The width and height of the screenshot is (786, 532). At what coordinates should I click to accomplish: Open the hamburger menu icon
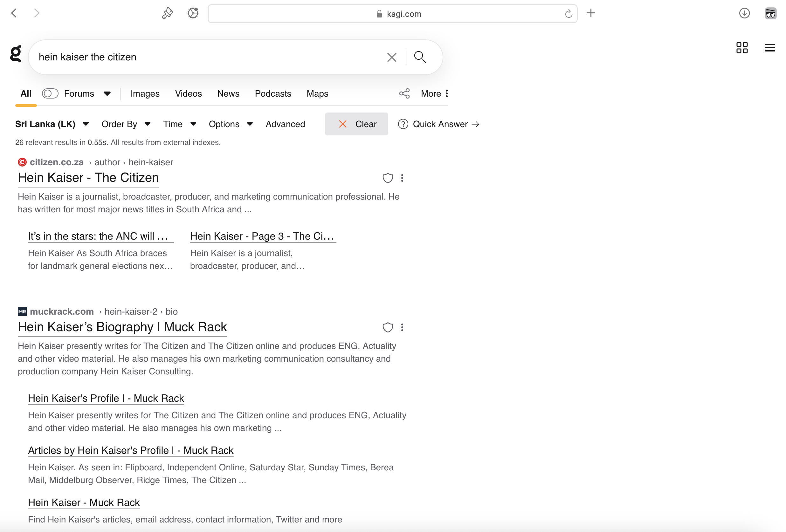click(x=769, y=48)
